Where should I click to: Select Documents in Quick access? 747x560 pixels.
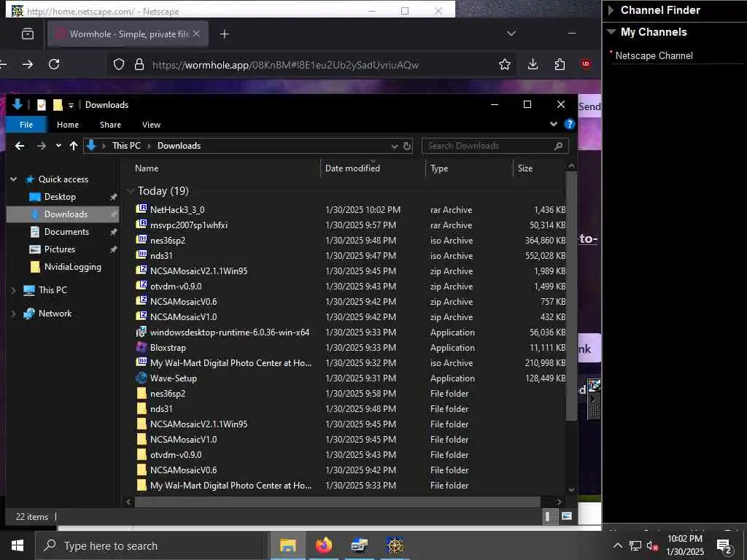[66, 231]
